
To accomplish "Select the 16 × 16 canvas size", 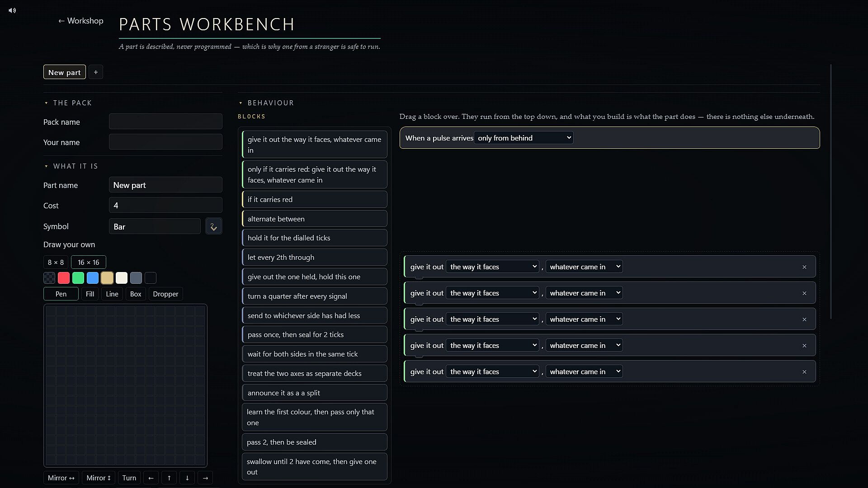I will tap(89, 262).
